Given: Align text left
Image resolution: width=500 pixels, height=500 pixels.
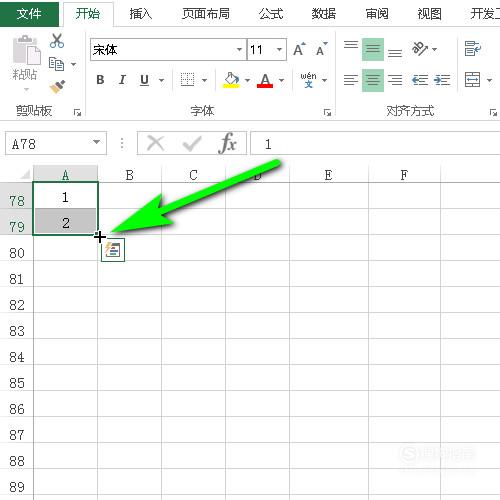Looking at the screenshot, I should (351, 80).
